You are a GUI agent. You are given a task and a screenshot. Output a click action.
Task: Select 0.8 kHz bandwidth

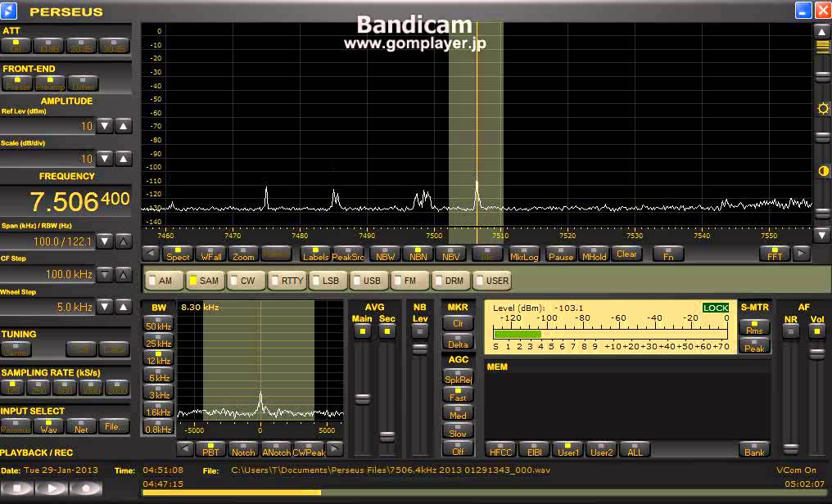(x=158, y=427)
